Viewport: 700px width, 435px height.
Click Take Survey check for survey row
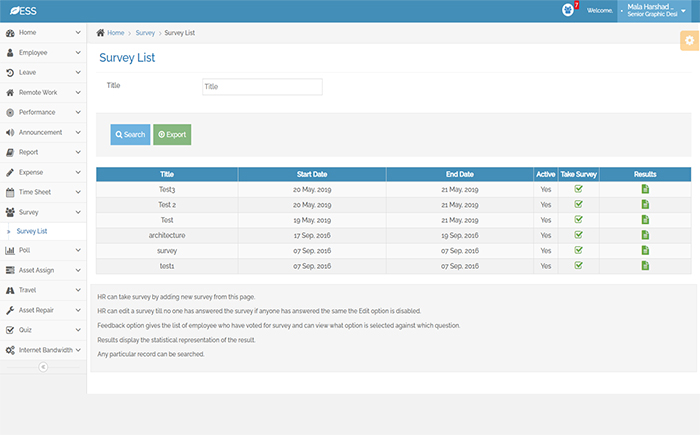579,250
